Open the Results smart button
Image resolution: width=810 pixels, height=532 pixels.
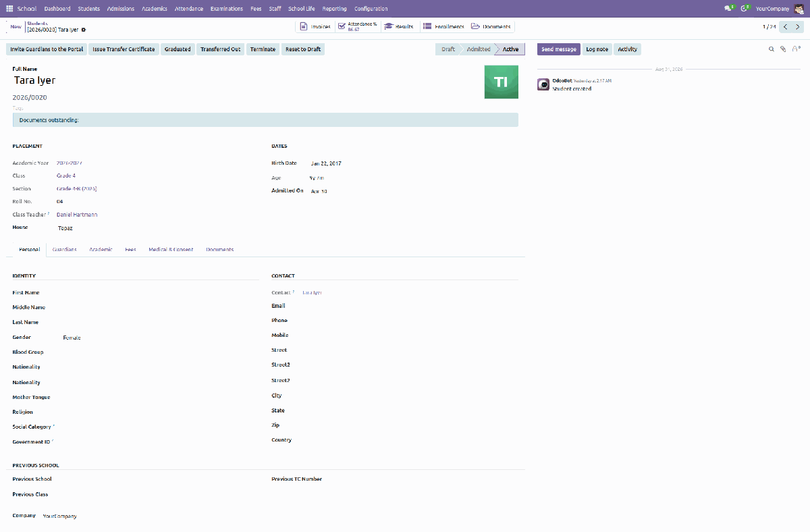coord(399,26)
